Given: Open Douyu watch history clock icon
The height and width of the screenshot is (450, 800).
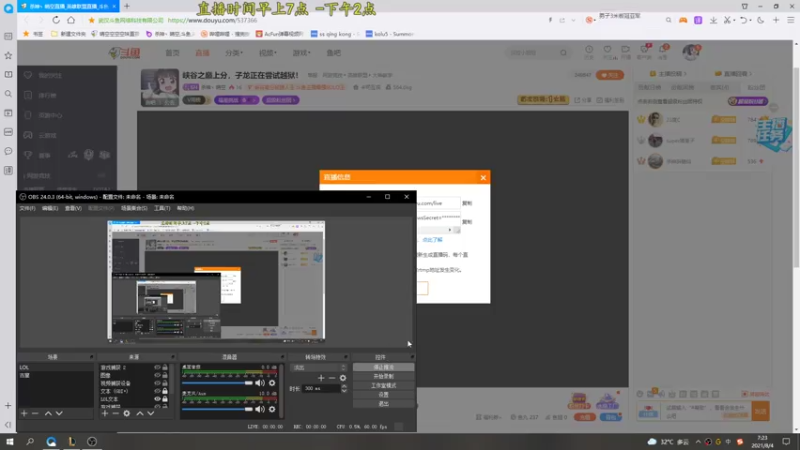Looking at the screenshot, I should [x=589, y=49].
